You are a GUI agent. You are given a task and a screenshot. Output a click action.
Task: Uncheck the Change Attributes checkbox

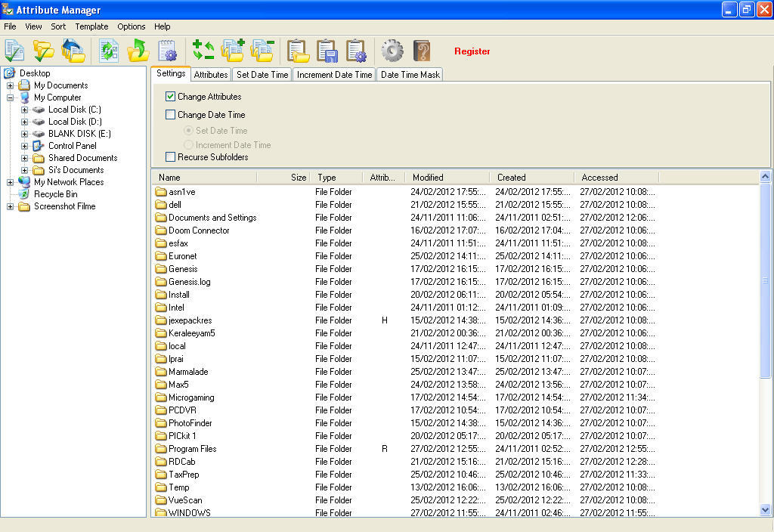click(170, 97)
